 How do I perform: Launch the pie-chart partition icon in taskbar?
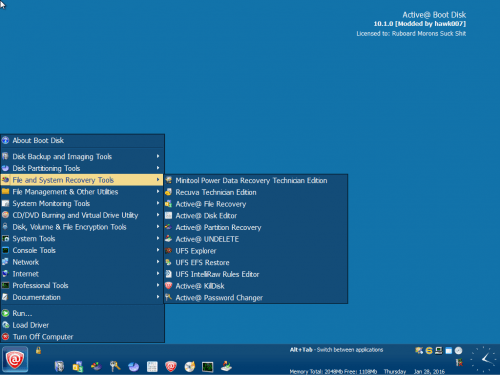134,367
